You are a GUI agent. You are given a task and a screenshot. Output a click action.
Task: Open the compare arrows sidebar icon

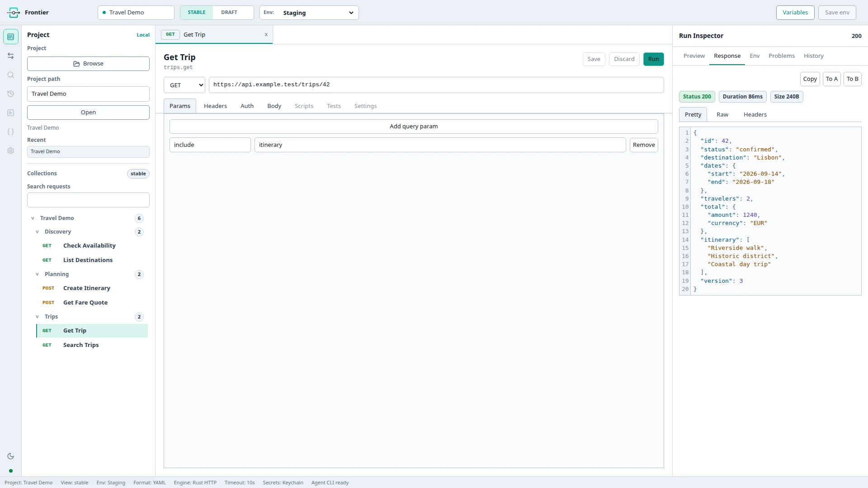click(11, 56)
